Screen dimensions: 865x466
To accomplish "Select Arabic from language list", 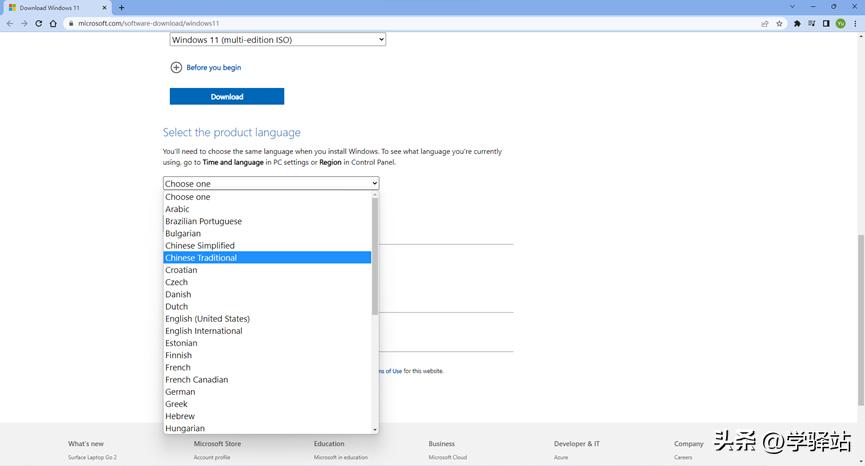I will tap(267, 209).
